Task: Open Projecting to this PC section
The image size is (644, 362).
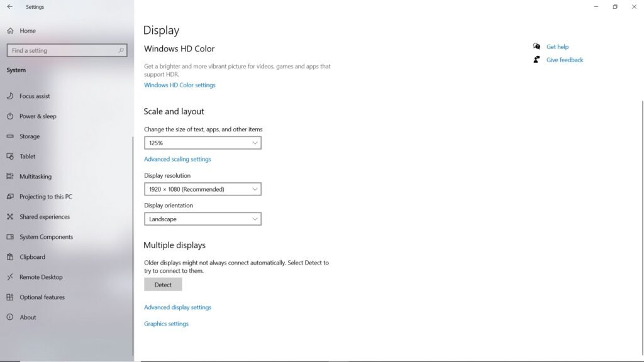Action: click(x=45, y=197)
